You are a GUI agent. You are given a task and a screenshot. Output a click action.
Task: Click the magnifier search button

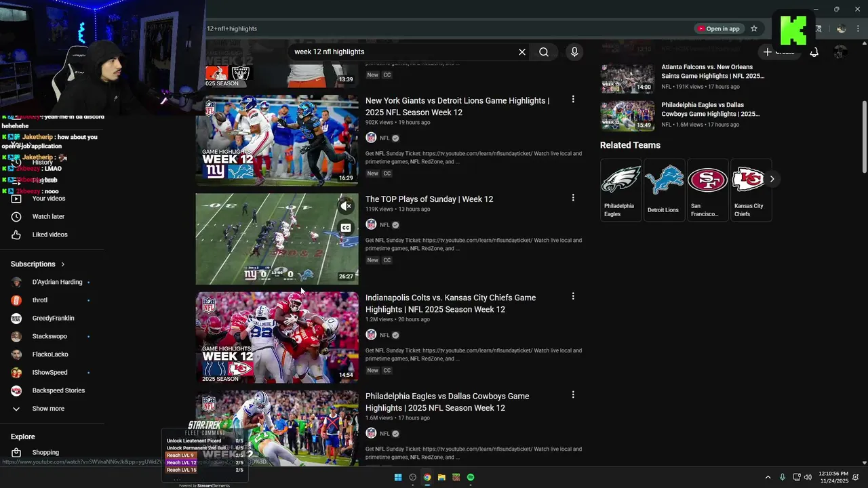coord(544,52)
